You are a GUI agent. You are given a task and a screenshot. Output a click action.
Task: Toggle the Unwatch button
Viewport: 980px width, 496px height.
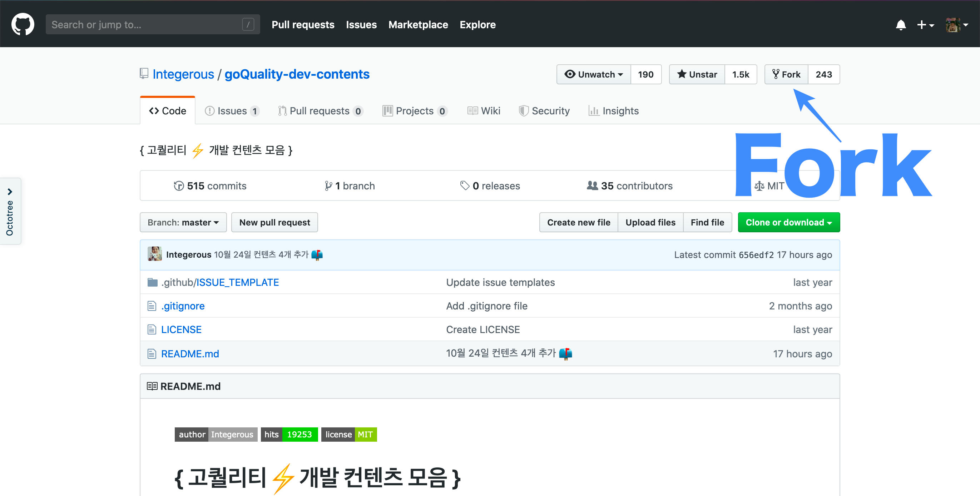pyautogui.click(x=594, y=75)
